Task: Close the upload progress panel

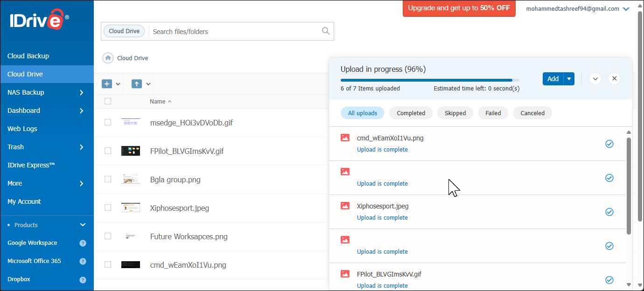Action: pos(614,78)
